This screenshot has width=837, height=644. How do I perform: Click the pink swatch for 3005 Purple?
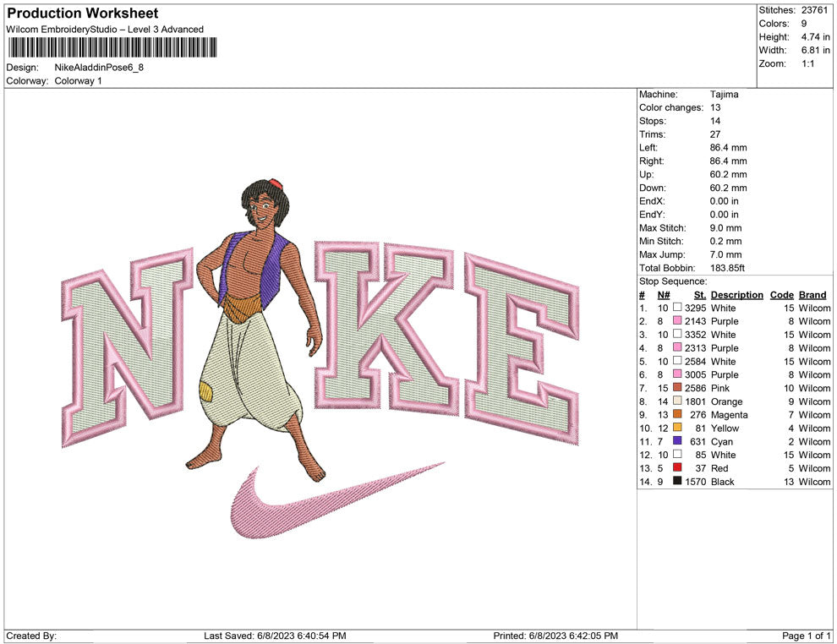(x=677, y=374)
